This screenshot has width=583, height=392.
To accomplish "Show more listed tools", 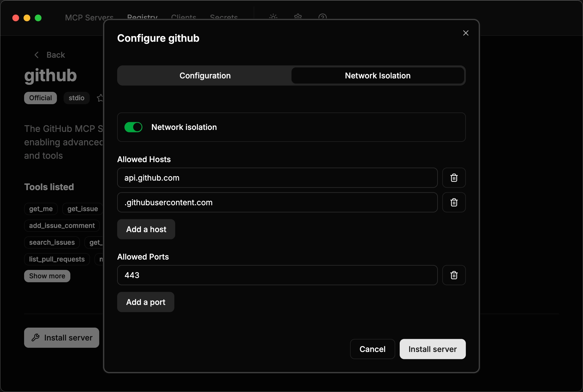I will tap(47, 276).
